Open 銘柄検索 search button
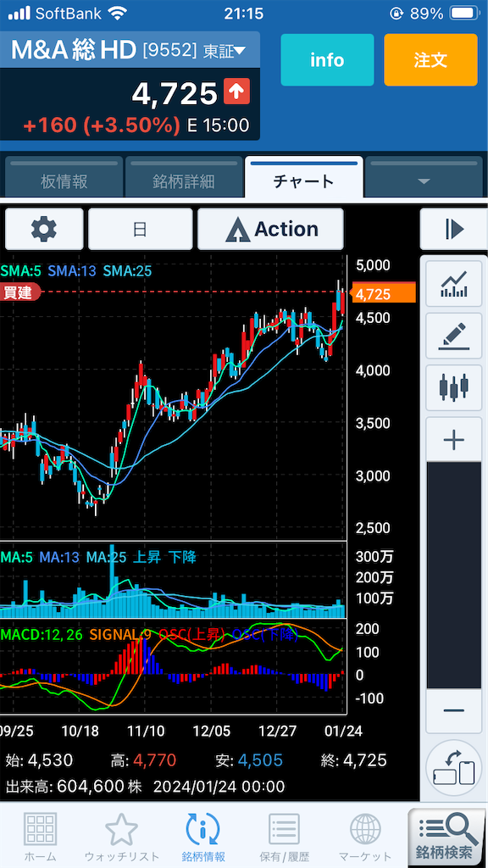488x868 pixels. [446, 837]
